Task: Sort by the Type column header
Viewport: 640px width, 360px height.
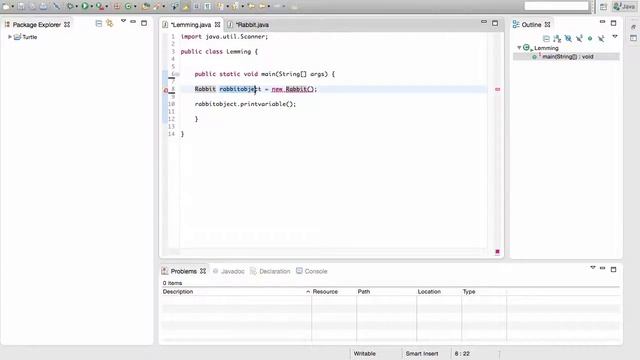Action: click(x=469, y=291)
